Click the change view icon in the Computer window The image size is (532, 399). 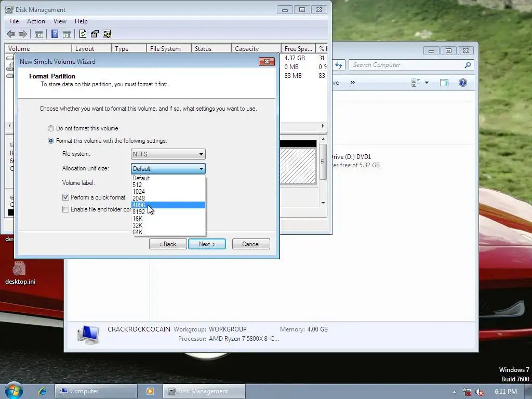point(416,83)
